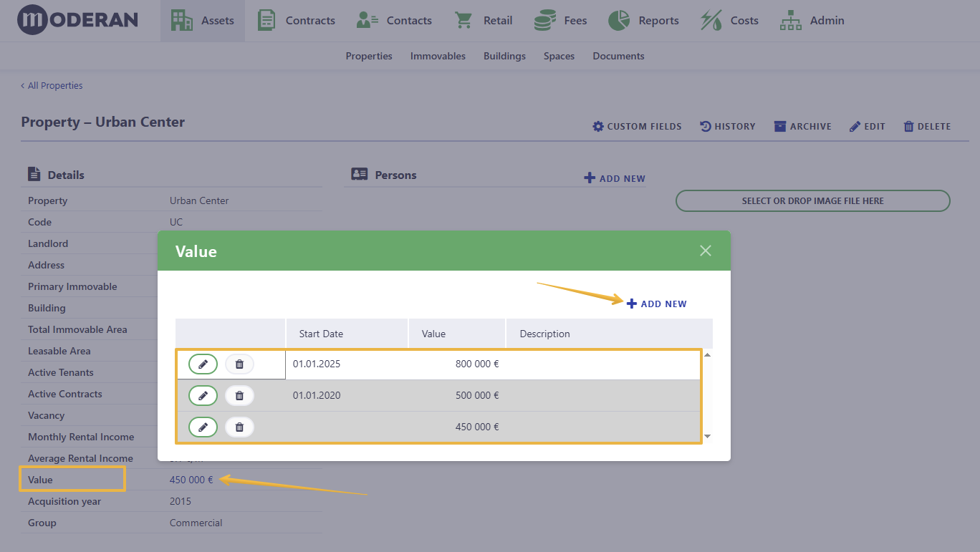This screenshot has height=552, width=980.
Task: View the property History
Action: coord(727,126)
